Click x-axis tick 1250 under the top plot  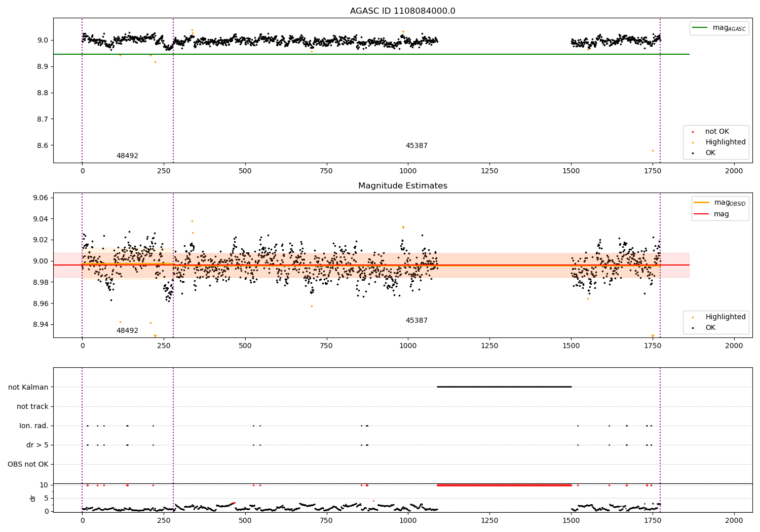489,171
